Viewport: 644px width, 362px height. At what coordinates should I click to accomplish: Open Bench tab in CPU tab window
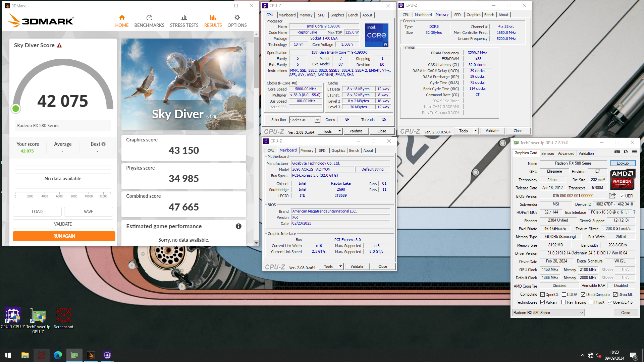click(x=353, y=15)
